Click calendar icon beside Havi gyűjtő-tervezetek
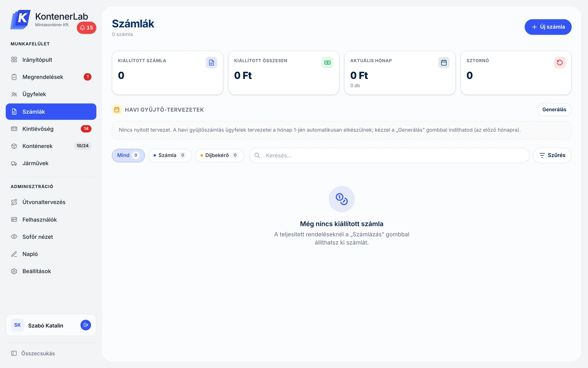 click(x=117, y=110)
